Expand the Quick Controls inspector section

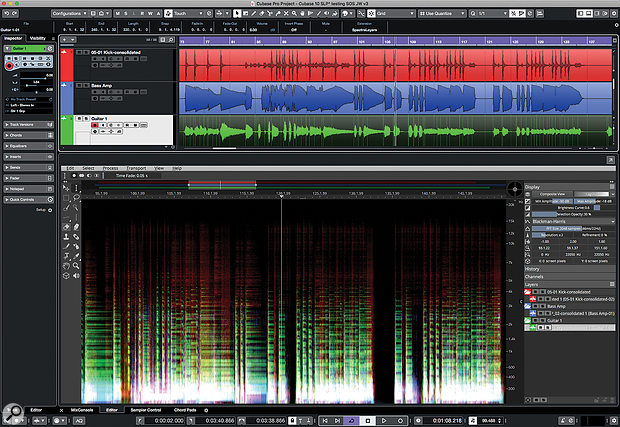click(29, 200)
